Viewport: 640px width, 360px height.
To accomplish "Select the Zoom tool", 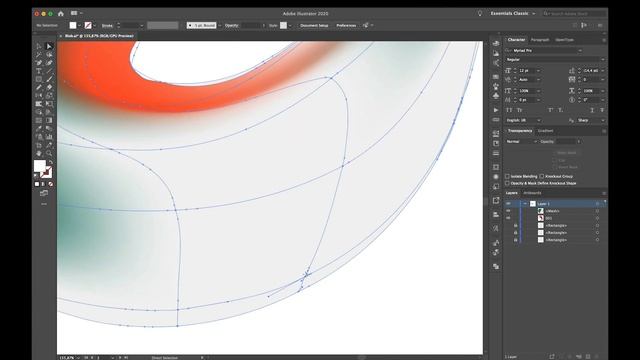I will pos(49,153).
